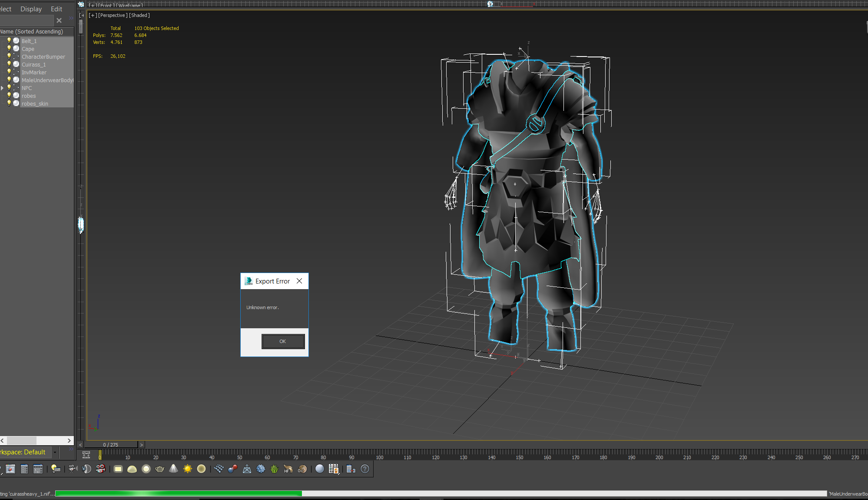Open the [Shaded] shading menu
Viewport: 868px width, 500px height.
click(139, 15)
